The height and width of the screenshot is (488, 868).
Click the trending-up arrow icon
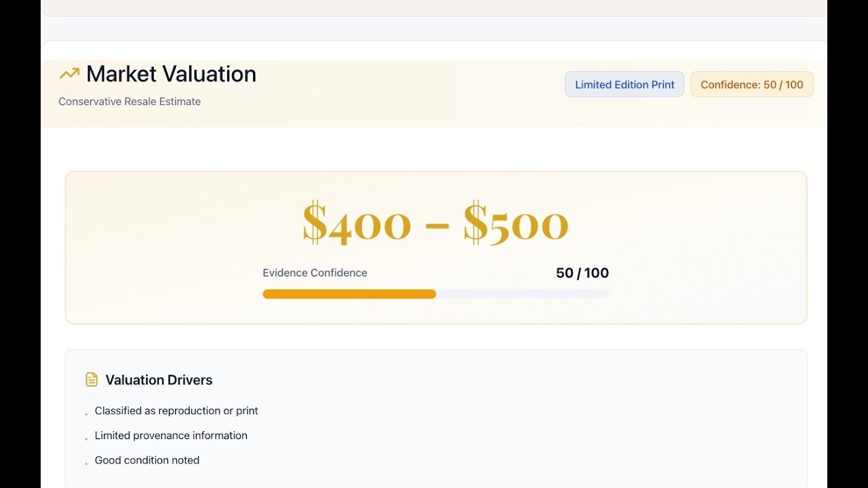pos(69,74)
